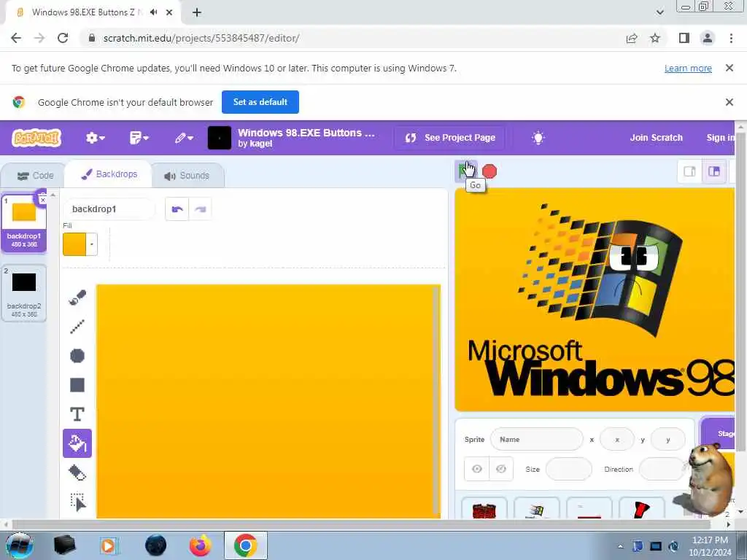Click the sprite Direction field
The height and width of the screenshot is (560, 747).
[661, 469]
